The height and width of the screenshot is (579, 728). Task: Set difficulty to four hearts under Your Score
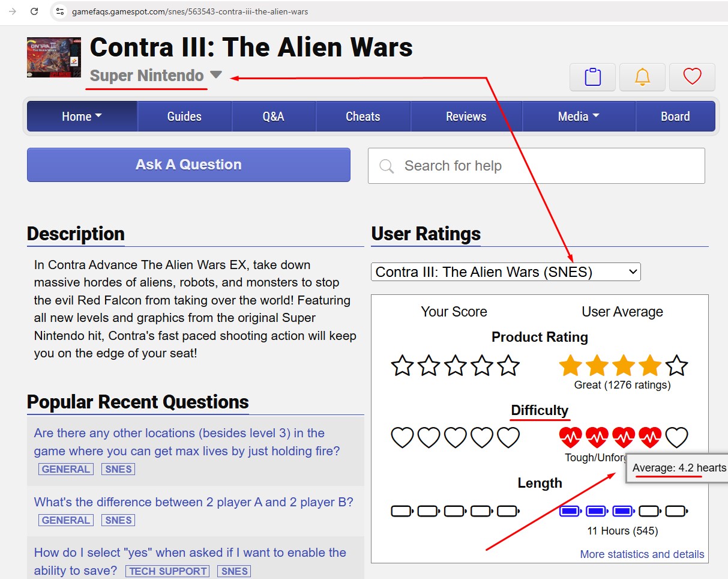[481, 438]
